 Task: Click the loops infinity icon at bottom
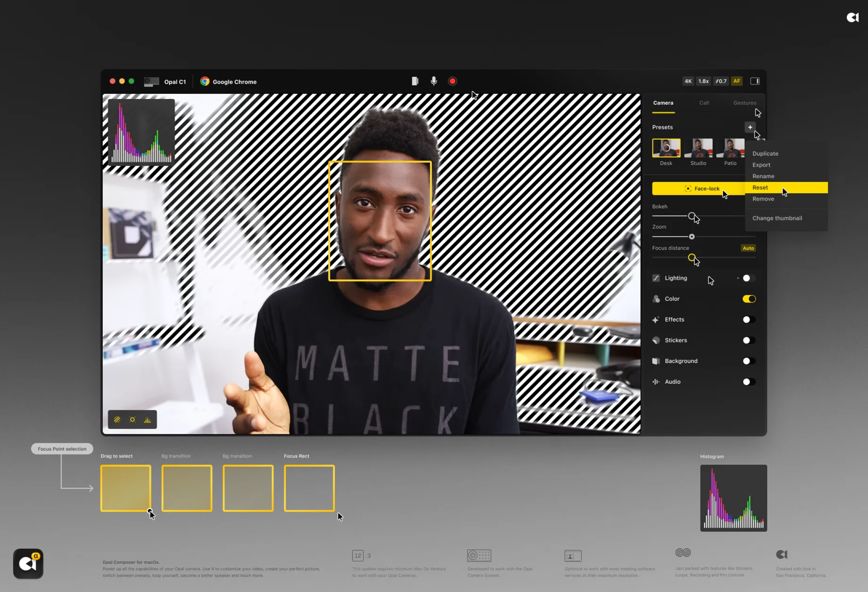pyautogui.click(x=683, y=552)
